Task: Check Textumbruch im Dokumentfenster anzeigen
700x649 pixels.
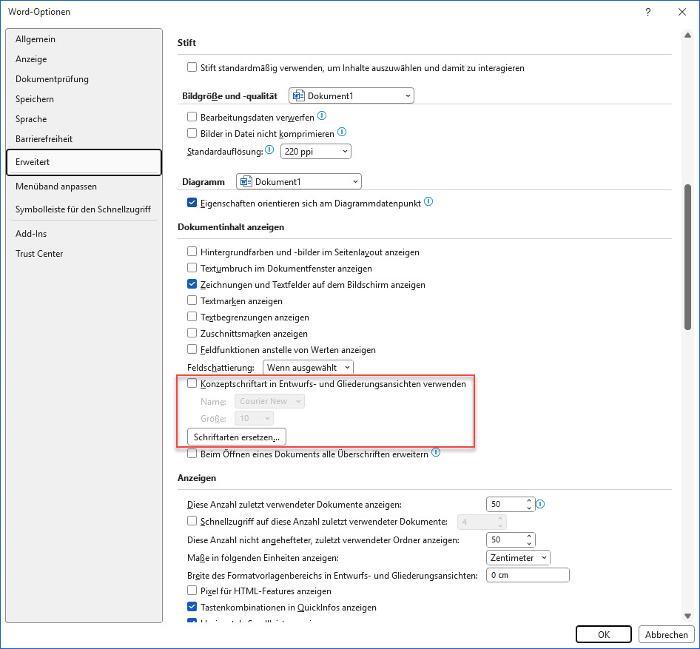Action: [192, 268]
